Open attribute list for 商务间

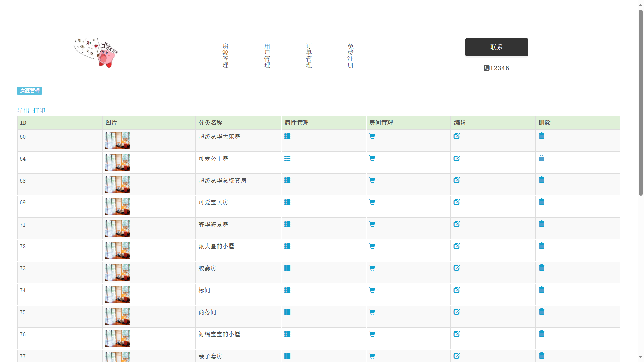[x=287, y=312]
